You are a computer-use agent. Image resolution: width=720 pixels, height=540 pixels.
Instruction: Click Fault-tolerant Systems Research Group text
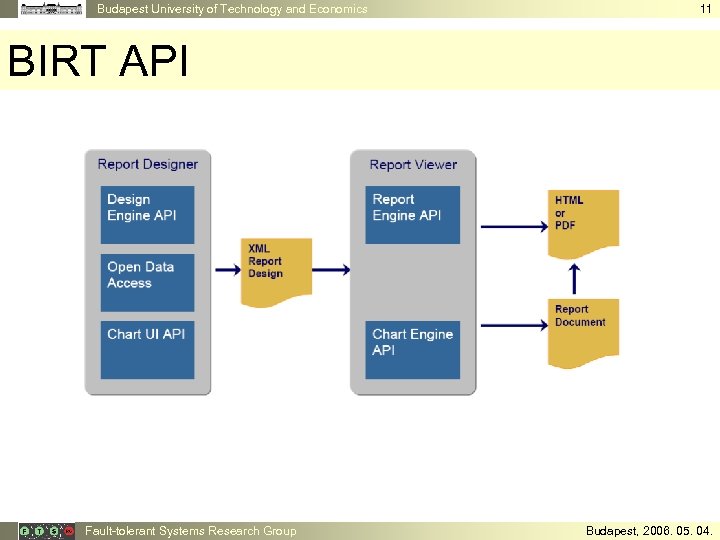(x=191, y=531)
